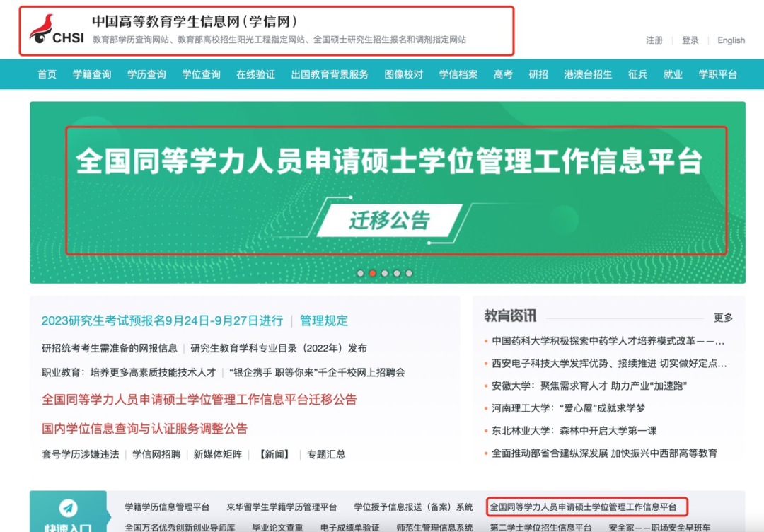The width and height of the screenshot is (764, 532).
Task: Open 新媒体矩阵 link
Action: point(218,455)
